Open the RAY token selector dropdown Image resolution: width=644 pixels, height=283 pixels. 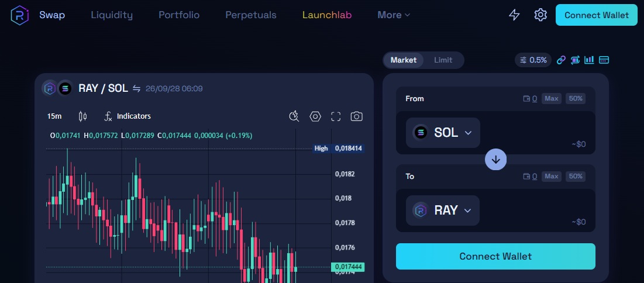point(442,210)
